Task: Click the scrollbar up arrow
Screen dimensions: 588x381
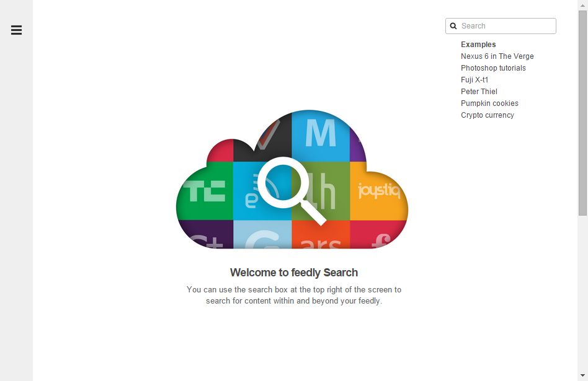Action: point(582,5)
